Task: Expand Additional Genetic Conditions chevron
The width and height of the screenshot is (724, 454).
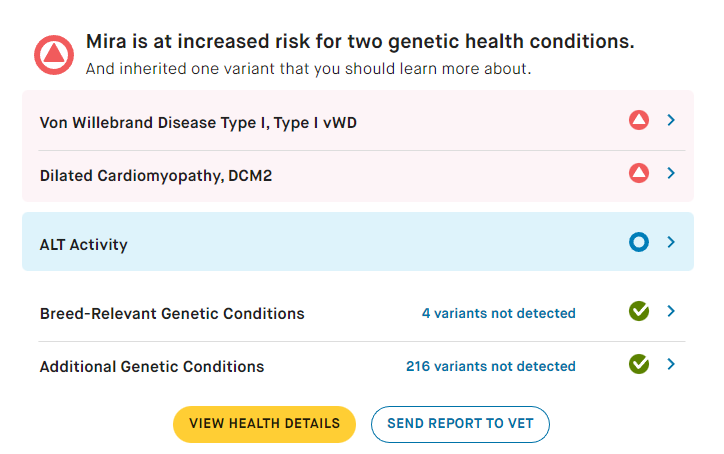Action: (x=671, y=364)
